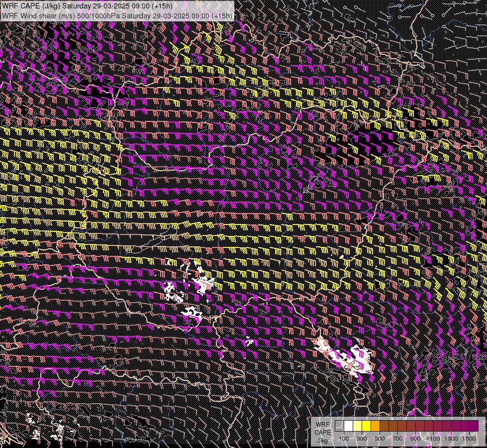This screenshot has height=448, width=487.
Task: Click the bright yellow CAPE legend swatch
Action: pyautogui.click(x=367, y=426)
